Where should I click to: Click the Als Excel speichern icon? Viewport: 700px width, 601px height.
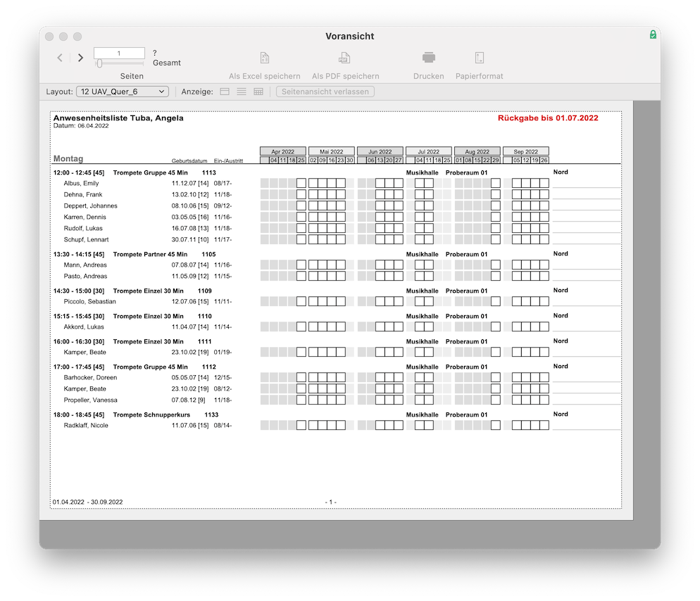[x=265, y=58]
